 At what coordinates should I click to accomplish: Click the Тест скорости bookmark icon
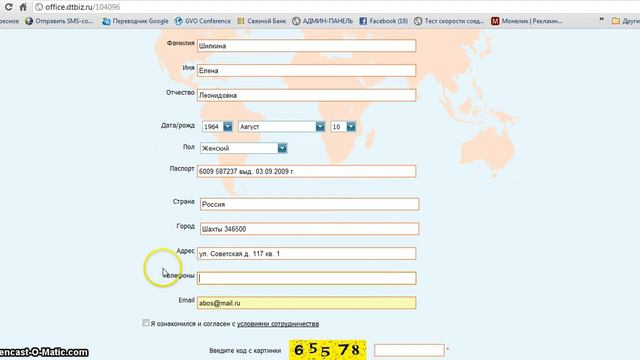coord(418,21)
